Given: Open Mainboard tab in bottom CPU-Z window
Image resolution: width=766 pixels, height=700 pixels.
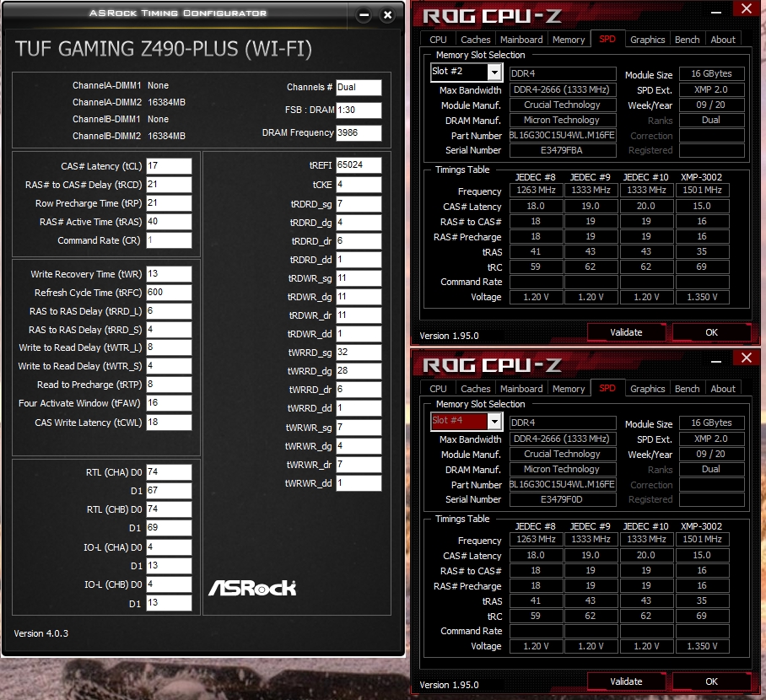Looking at the screenshot, I should tap(521, 389).
